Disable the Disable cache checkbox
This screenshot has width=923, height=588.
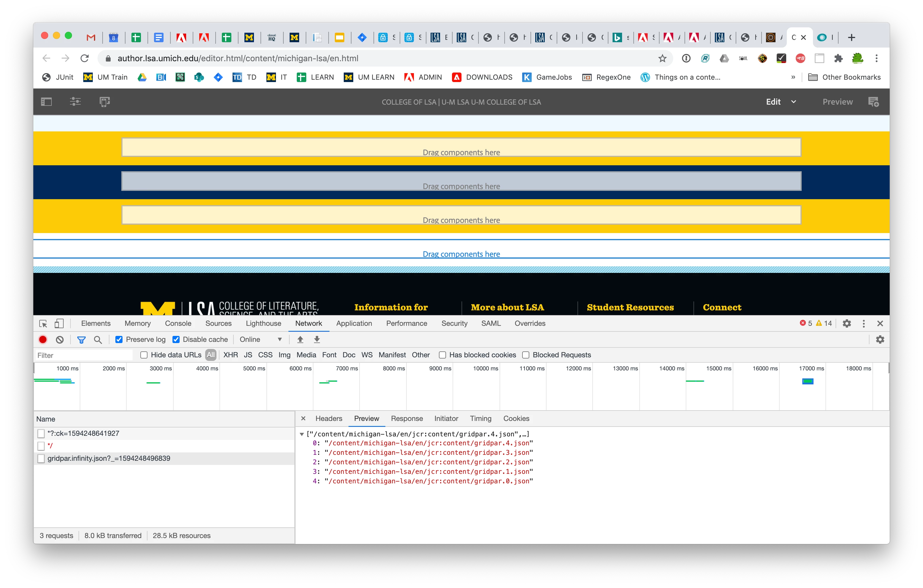(176, 339)
